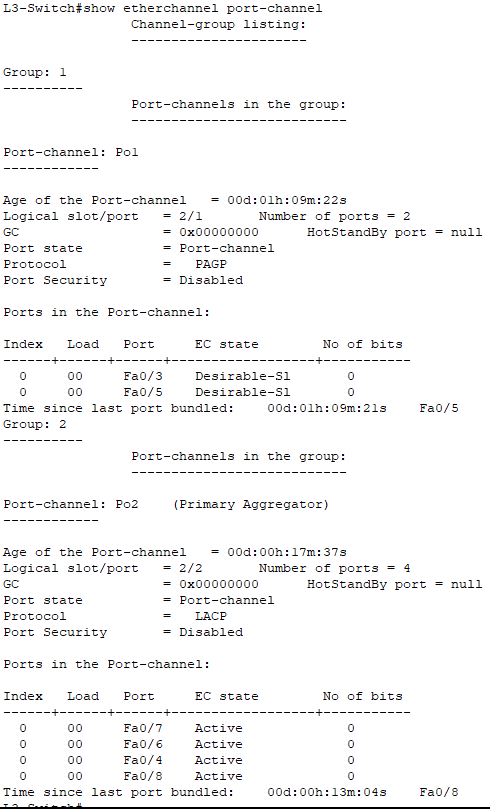
Task: Click the 'LACP' protocol value
Action: (x=211, y=616)
